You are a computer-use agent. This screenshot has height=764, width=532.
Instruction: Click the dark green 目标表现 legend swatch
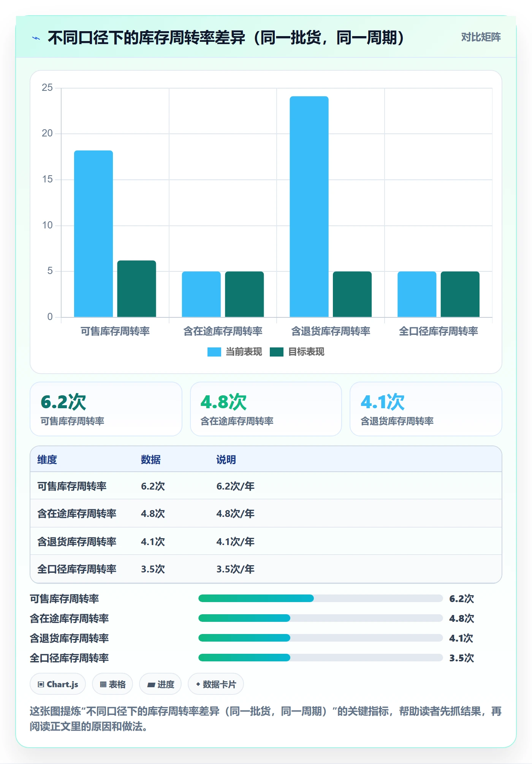[277, 352]
